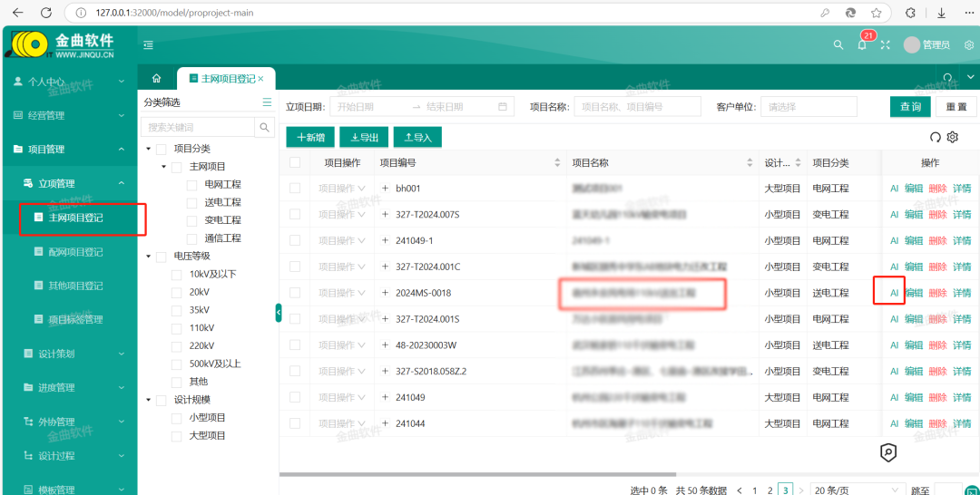Refresh the table using the reload icon
The image size is (980, 495).
tap(936, 137)
